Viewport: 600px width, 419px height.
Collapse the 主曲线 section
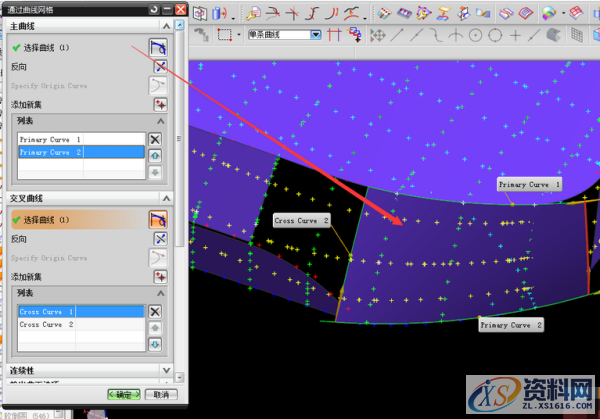[166, 25]
